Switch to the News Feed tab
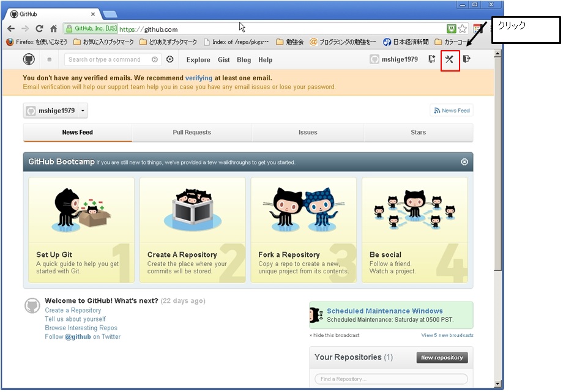The width and height of the screenshot is (566, 392). coord(78,132)
